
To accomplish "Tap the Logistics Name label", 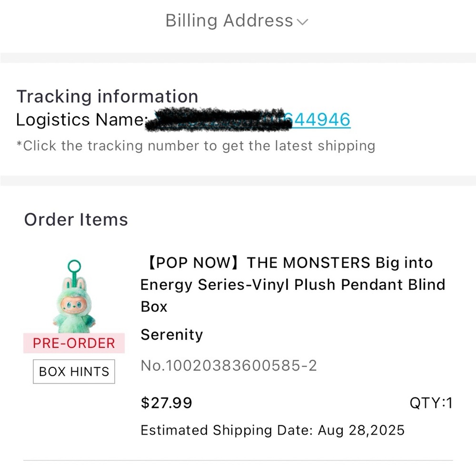I will (81, 119).
